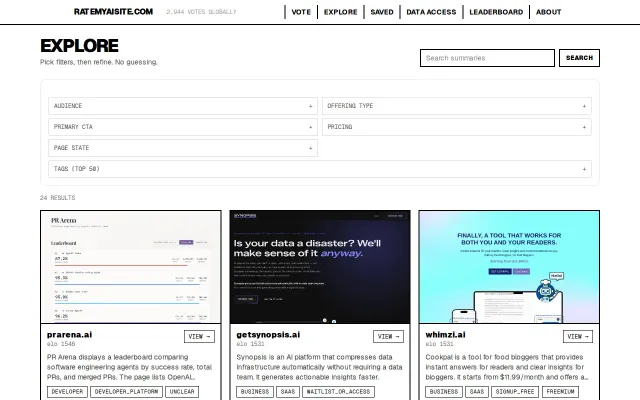The image size is (640, 400).
Task: Click the PR Arena description text
Action: point(129,367)
